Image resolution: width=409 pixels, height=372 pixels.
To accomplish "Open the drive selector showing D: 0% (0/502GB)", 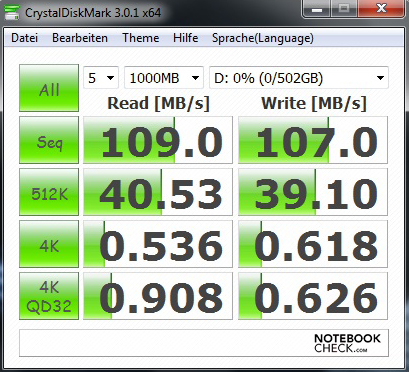I will click(299, 78).
